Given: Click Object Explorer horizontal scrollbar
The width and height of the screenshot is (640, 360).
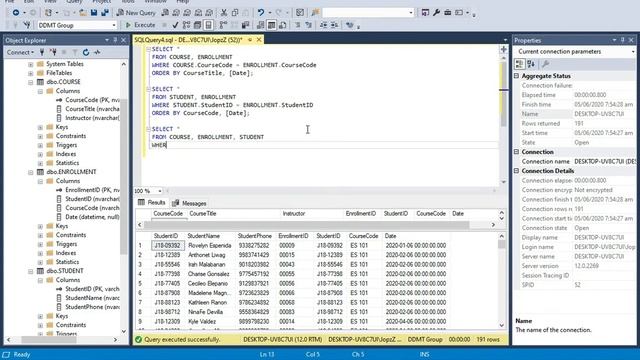Looking at the screenshot, I should pyautogui.click(x=49, y=340).
